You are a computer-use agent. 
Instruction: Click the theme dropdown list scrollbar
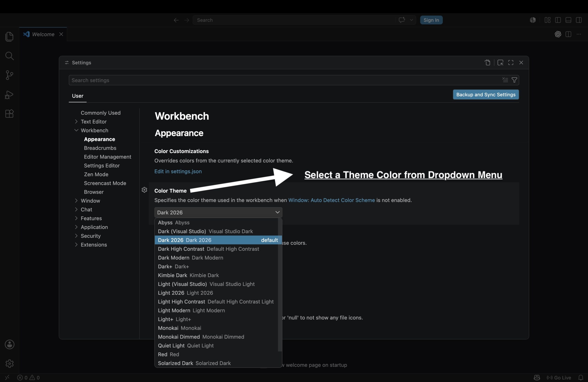click(280, 285)
